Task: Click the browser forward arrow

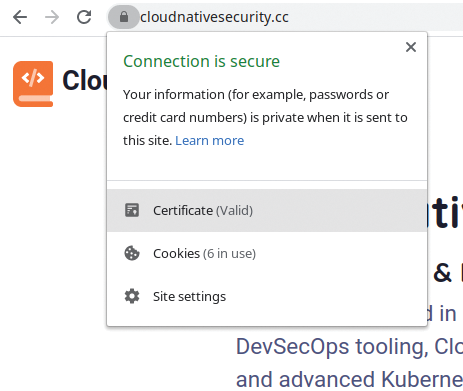Action: click(52, 17)
